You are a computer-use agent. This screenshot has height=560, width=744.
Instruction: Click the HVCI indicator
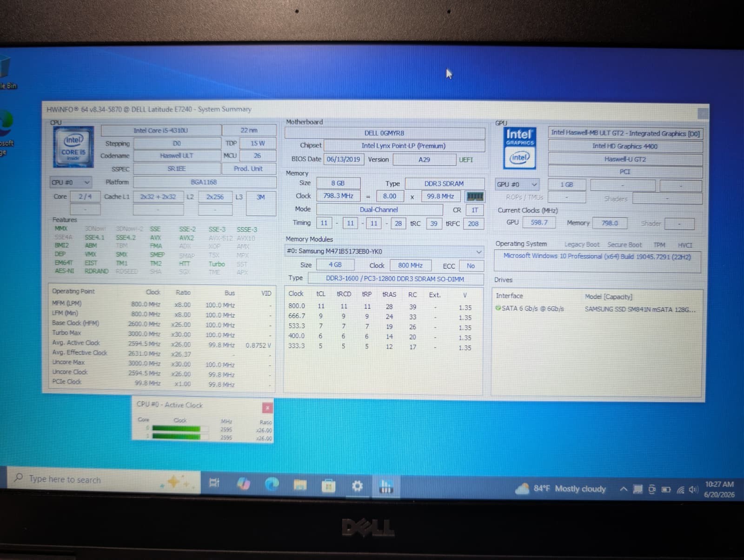pos(685,245)
